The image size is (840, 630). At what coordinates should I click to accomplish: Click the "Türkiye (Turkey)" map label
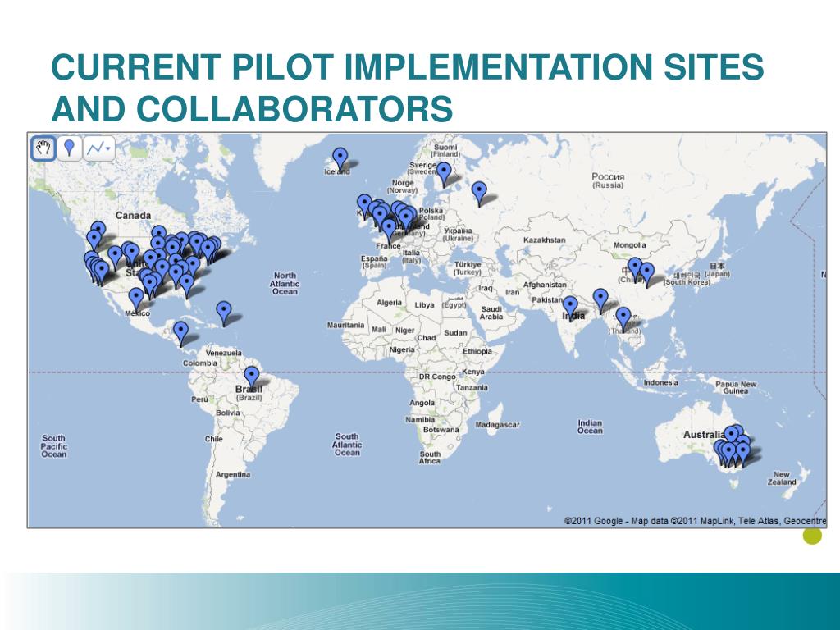click(x=468, y=268)
